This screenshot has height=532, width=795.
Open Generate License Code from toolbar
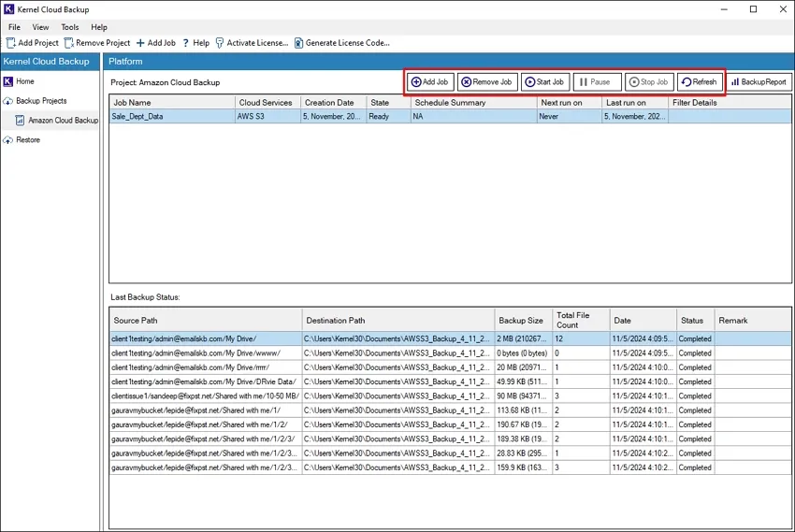[x=342, y=43]
